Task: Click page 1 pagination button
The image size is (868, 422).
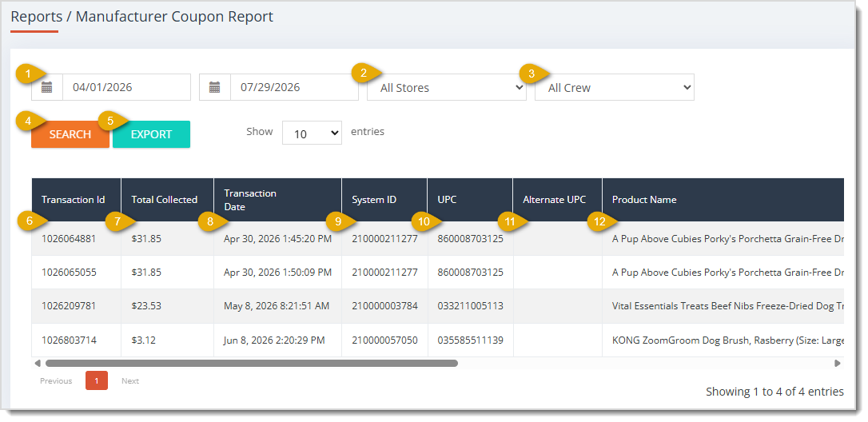Action: (x=97, y=380)
